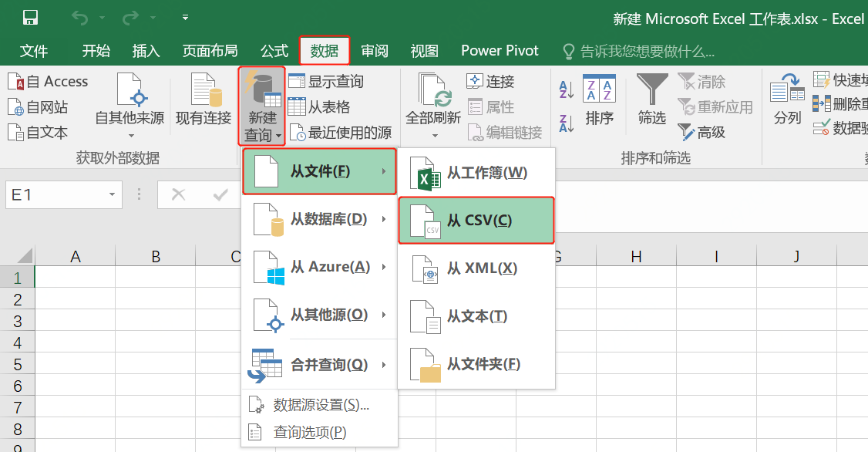868x452 pixels.
Task: Switch to the 开始 ribbon tab
Action: point(96,51)
